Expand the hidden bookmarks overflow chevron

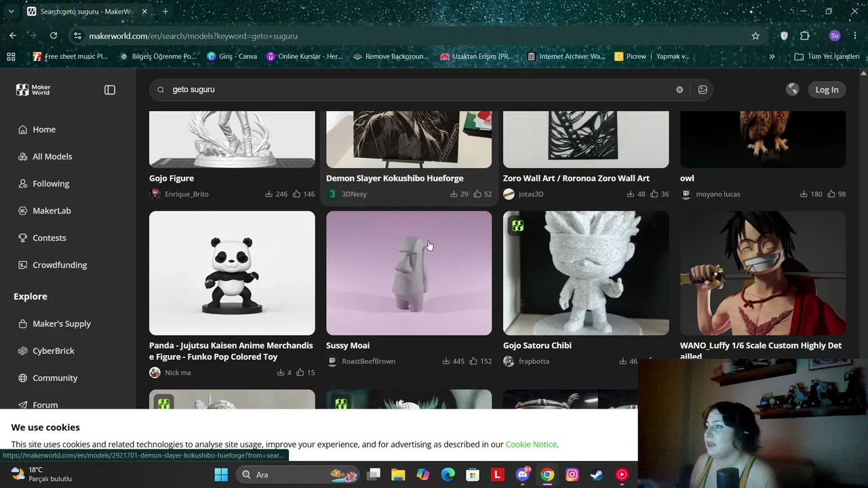pyautogui.click(x=772, y=56)
